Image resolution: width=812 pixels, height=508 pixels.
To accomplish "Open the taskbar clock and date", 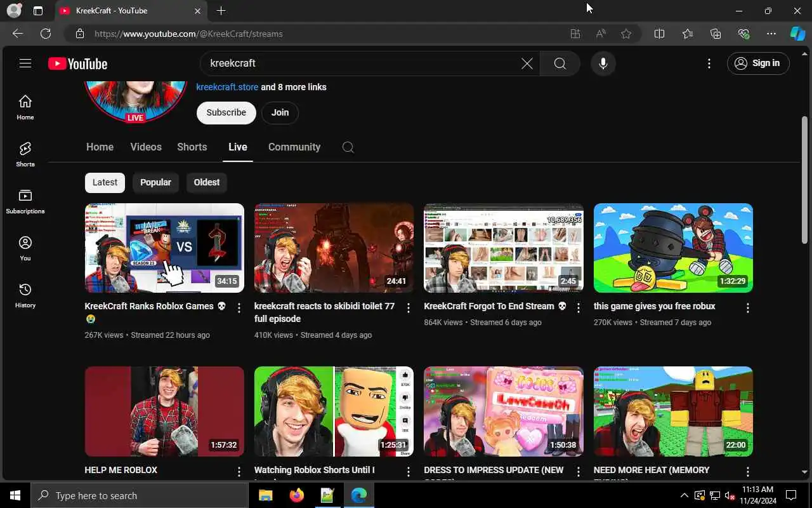I will point(757,495).
